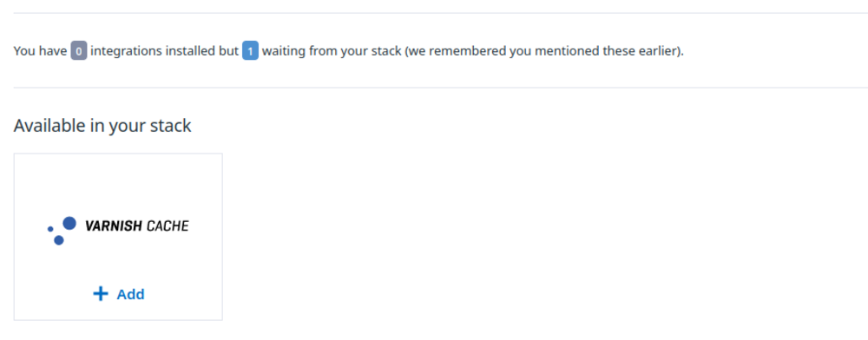Image resolution: width=868 pixels, height=340 pixels.
Task: Click the 'integrations installed but' text
Action: pyautogui.click(x=164, y=51)
